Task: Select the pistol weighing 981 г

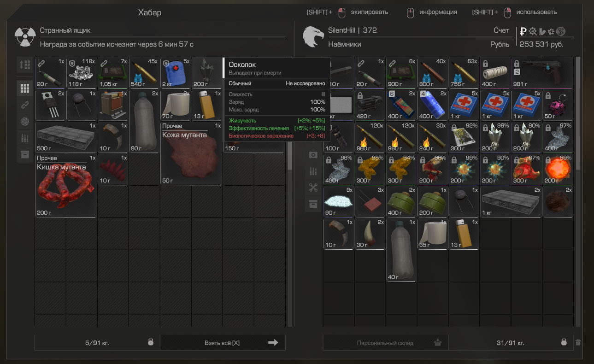Action: (x=542, y=73)
